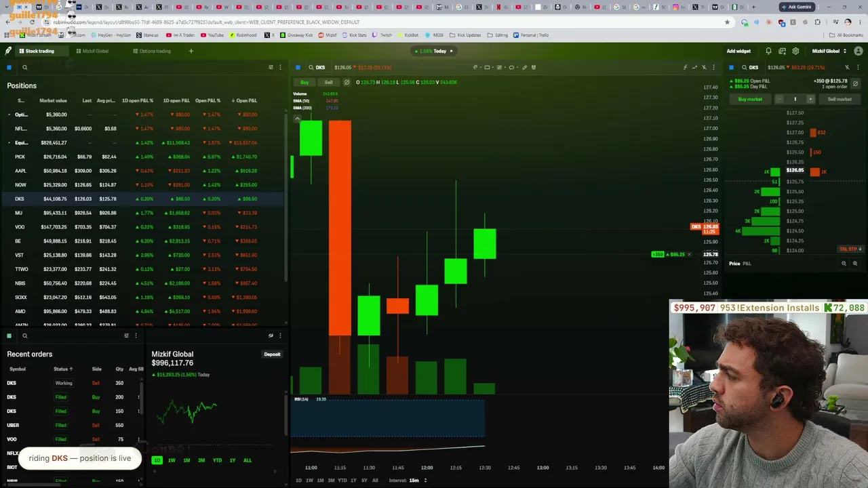Open Positions widget three-dot menu
Screen dimensions: 868x488
point(280,68)
